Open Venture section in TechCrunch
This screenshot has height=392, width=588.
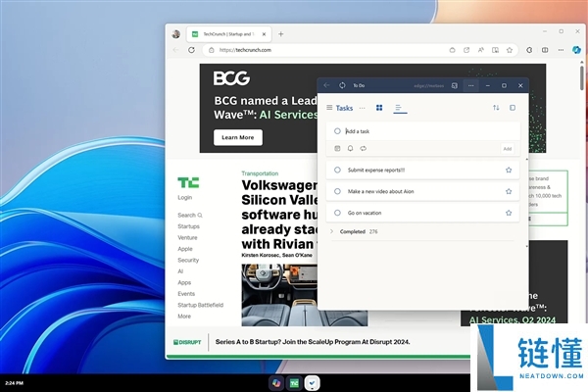point(187,237)
